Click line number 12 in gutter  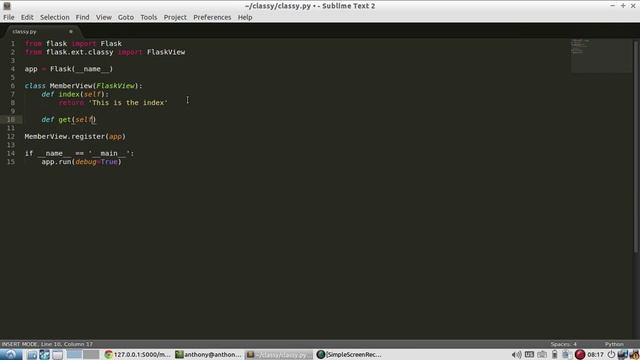coord(11,136)
